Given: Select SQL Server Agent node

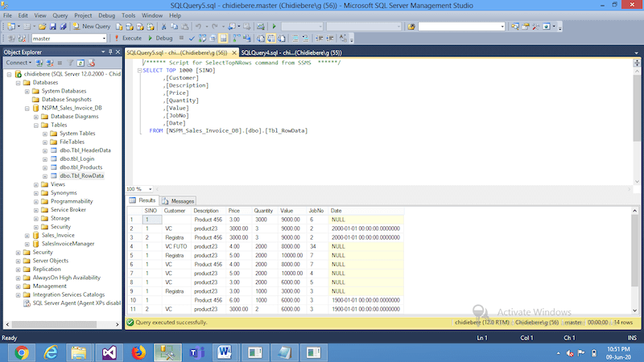Looking at the screenshot, I should pyautogui.click(x=76, y=303).
